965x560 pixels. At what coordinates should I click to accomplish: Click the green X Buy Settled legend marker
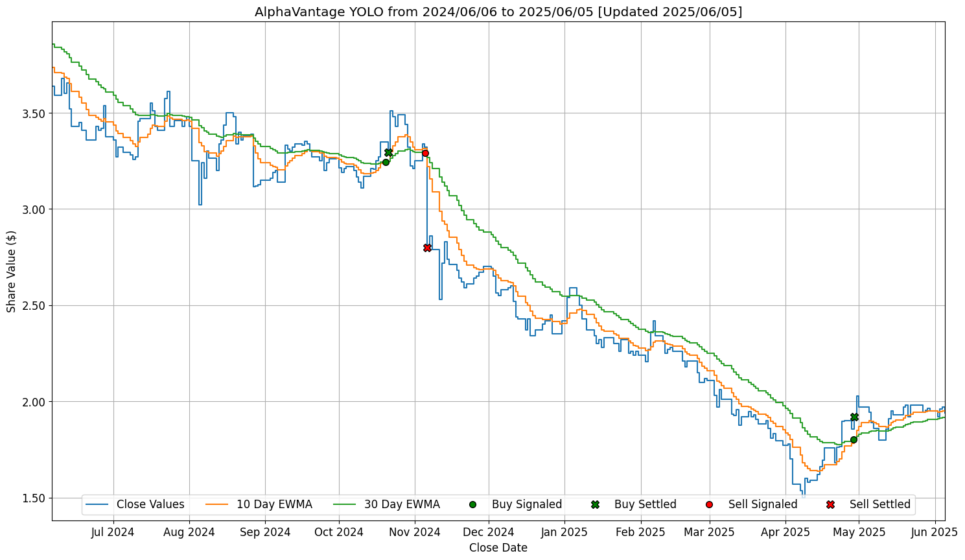point(595,504)
